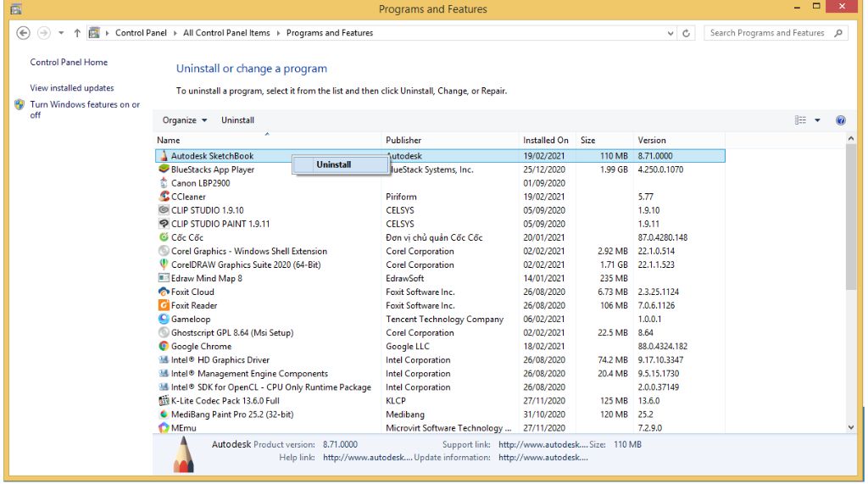Select the Ghostscript GPL 8.64 row
The image size is (868, 484).
(440, 333)
